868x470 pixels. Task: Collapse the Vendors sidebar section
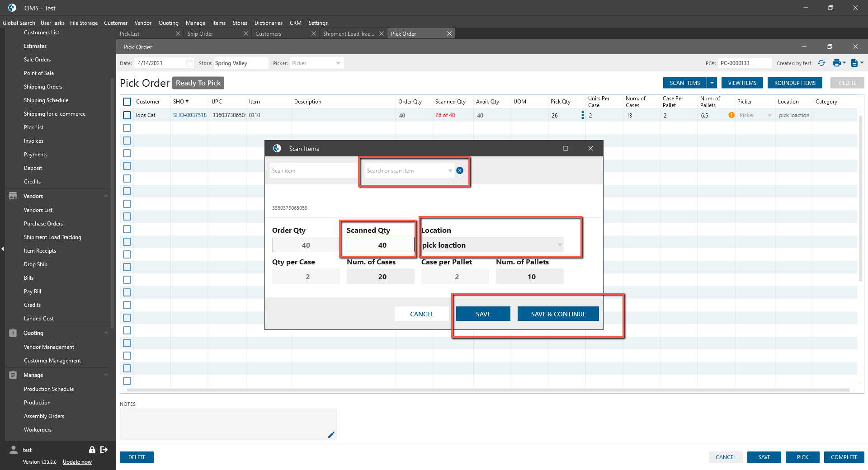[x=106, y=196]
